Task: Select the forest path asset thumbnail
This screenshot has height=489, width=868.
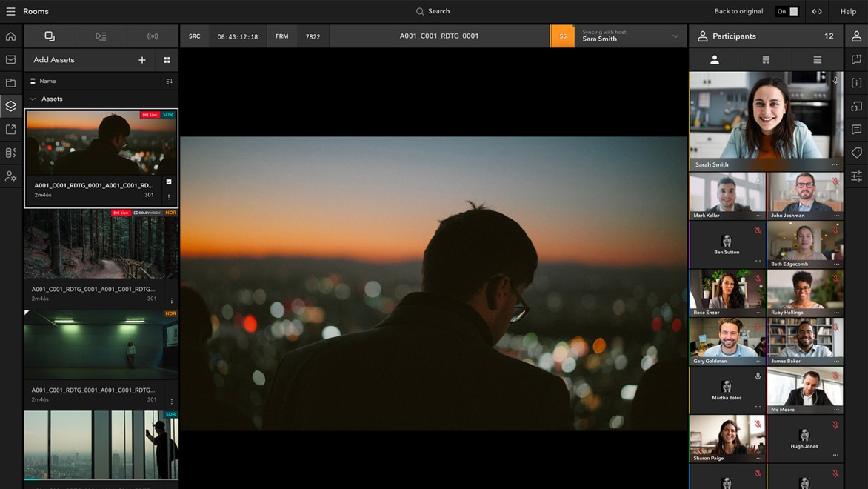Action: click(101, 244)
